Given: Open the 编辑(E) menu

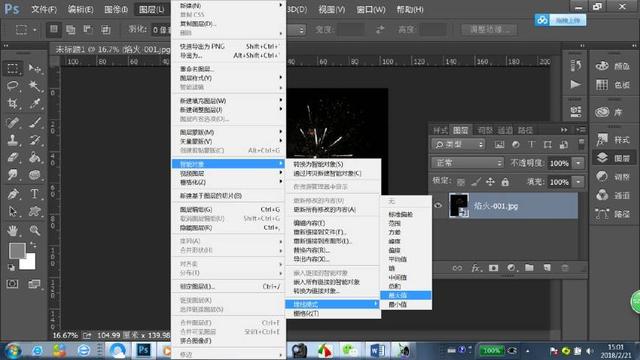Looking at the screenshot, I should coord(80,9).
